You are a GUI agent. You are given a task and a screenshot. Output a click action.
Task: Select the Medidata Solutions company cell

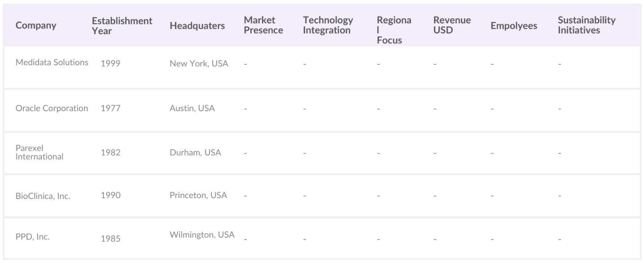click(x=52, y=63)
